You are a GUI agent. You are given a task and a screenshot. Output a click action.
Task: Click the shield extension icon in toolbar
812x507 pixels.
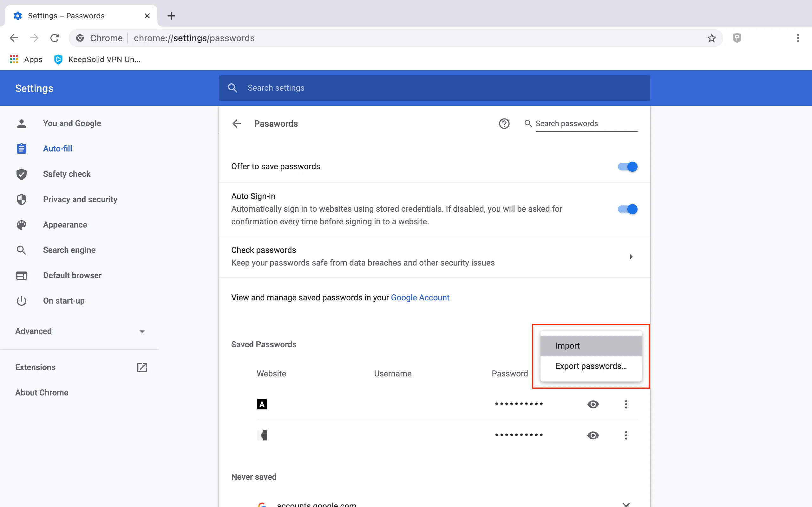(737, 38)
